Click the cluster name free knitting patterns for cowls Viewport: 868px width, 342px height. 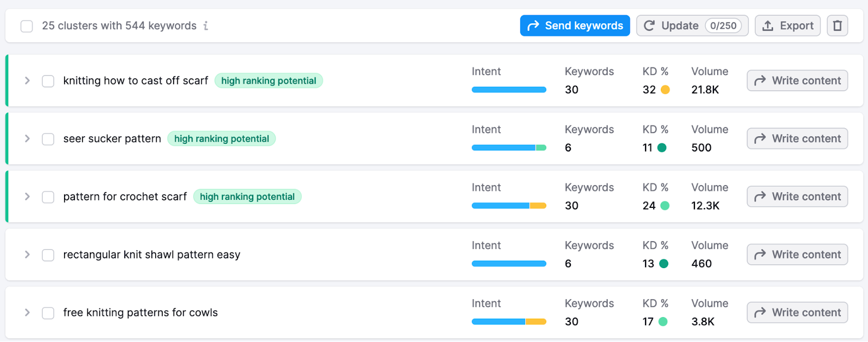click(x=141, y=313)
